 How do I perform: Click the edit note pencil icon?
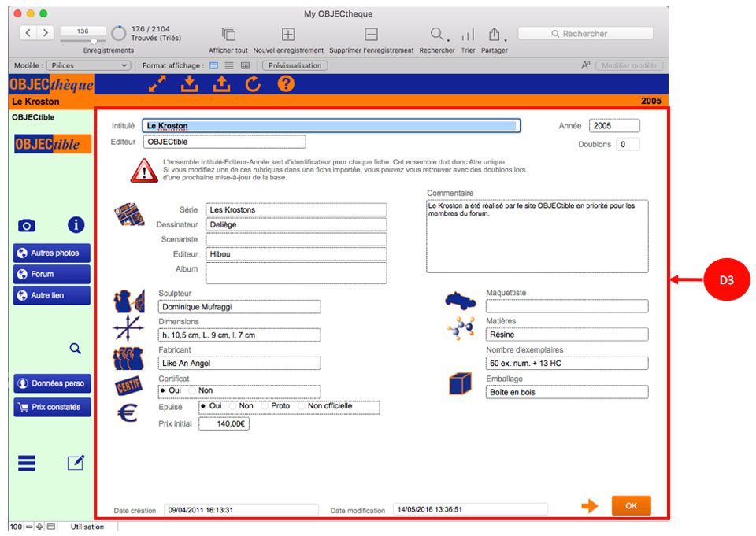pyautogui.click(x=76, y=463)
